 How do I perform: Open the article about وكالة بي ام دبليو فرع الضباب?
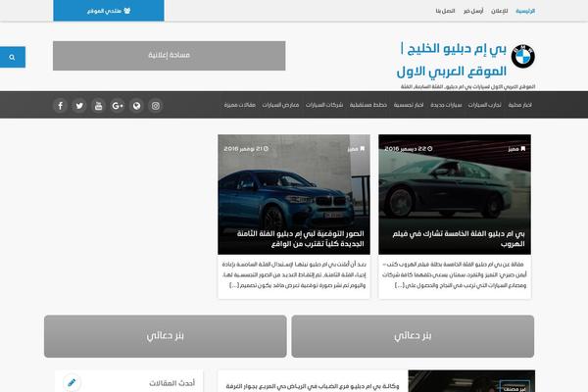[x=313, y=386]
